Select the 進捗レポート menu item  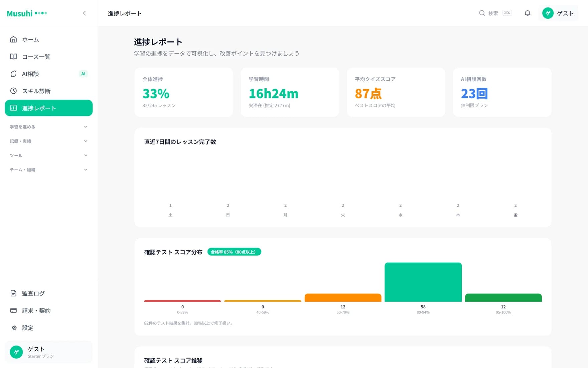click(x=49, y=108)
